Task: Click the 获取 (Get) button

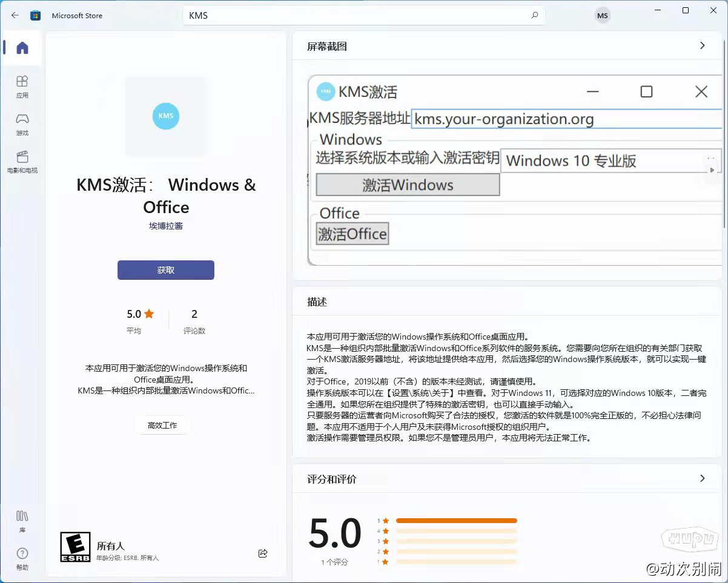Action: click(x=166, y=270)
